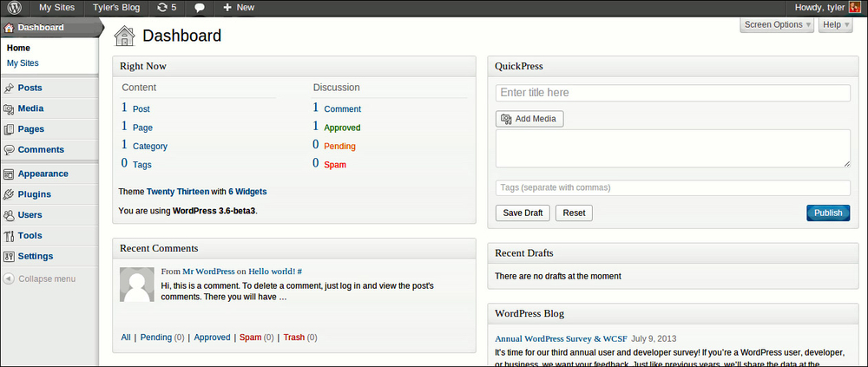Click the large house icon beside Dashboard heading
The width and height of the screenshot is (868, 367).
coord(124,36)
